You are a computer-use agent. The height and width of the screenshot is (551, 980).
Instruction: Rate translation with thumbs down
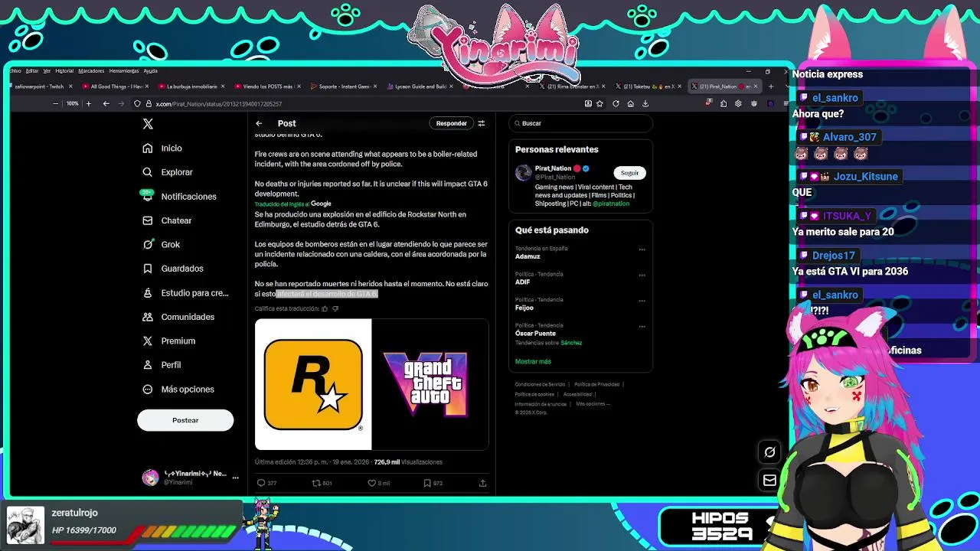coord(335,308)
